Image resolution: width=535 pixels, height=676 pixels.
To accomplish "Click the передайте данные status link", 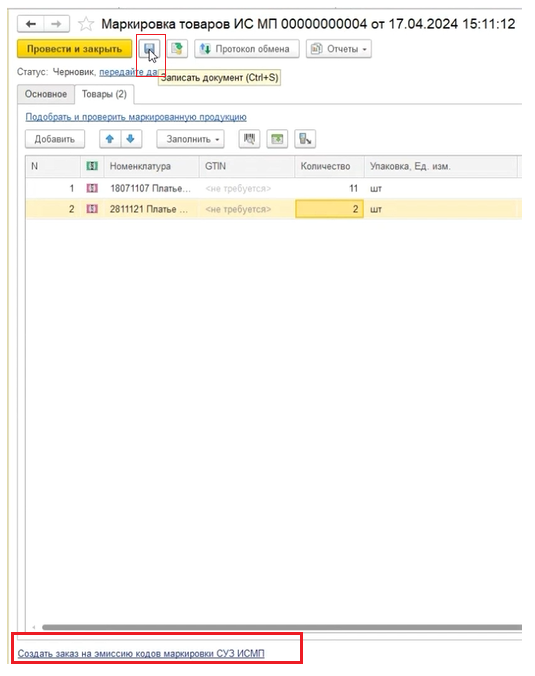I will coord(128,72).
